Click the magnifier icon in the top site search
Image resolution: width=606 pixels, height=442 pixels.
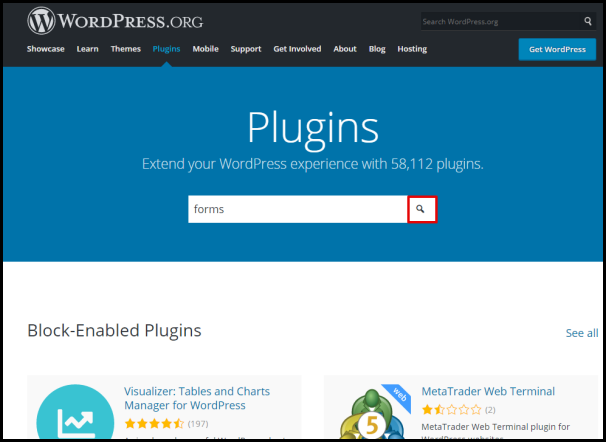point(587,21)
